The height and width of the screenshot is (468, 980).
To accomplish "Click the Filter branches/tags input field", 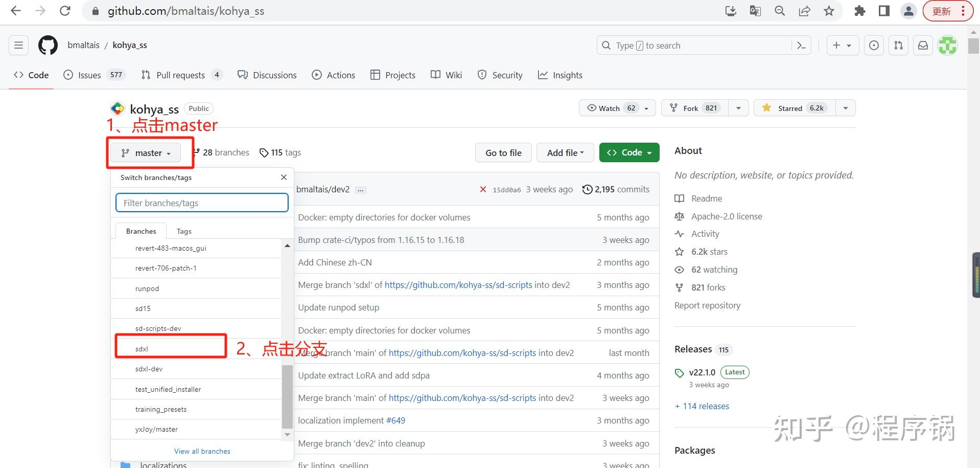I will [201, 203].
